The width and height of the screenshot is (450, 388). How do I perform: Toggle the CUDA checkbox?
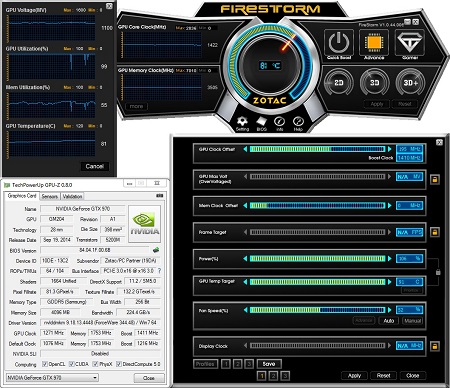tap(71, 364)
